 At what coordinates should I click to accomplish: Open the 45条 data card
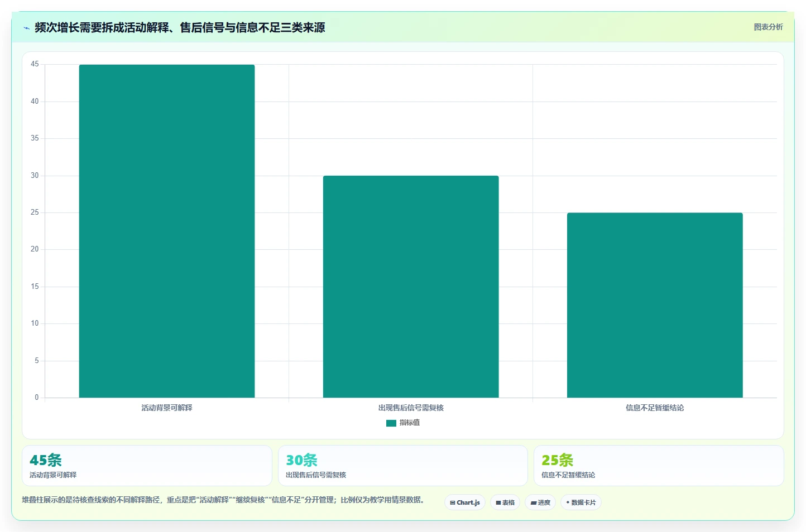(147, 466)
